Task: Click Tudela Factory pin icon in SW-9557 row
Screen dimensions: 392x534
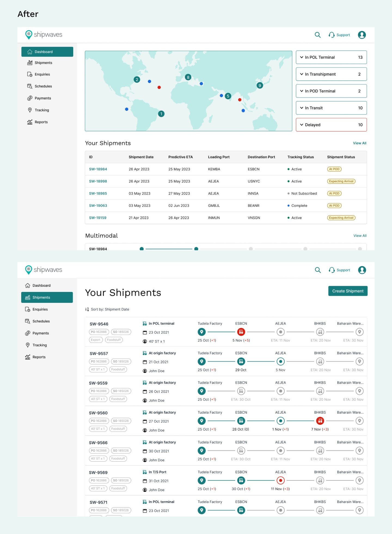Action: [201, 361]
